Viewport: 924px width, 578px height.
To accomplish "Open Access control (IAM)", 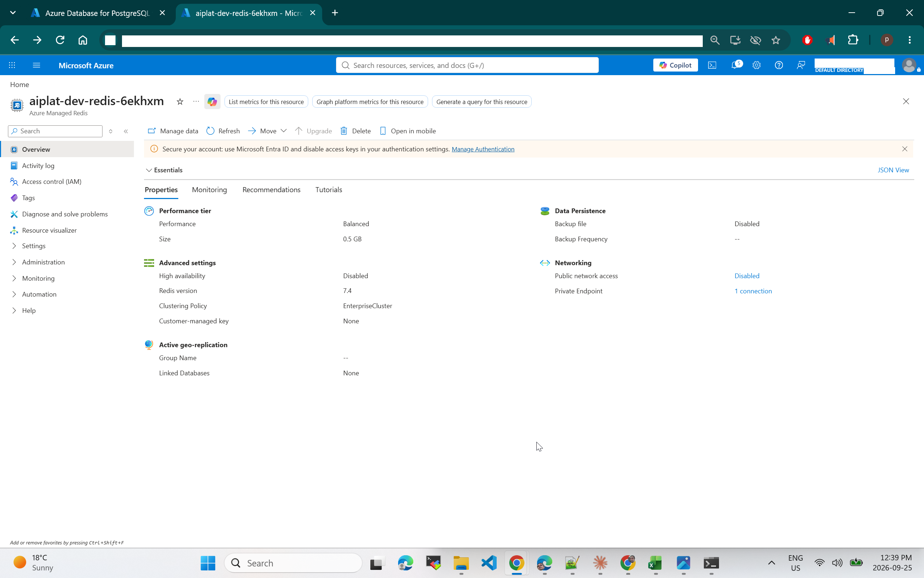I will tap(52, 182).
